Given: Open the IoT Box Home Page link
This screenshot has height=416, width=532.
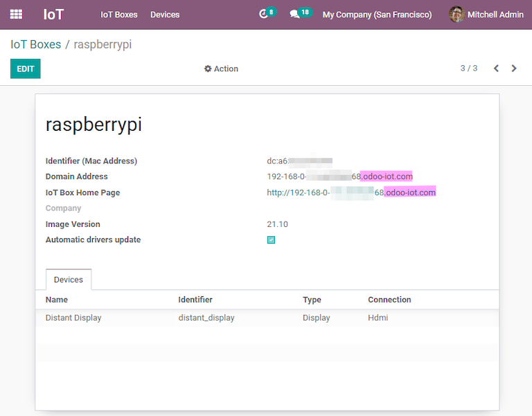Looking at the screenshot, I should click(351, 192).
